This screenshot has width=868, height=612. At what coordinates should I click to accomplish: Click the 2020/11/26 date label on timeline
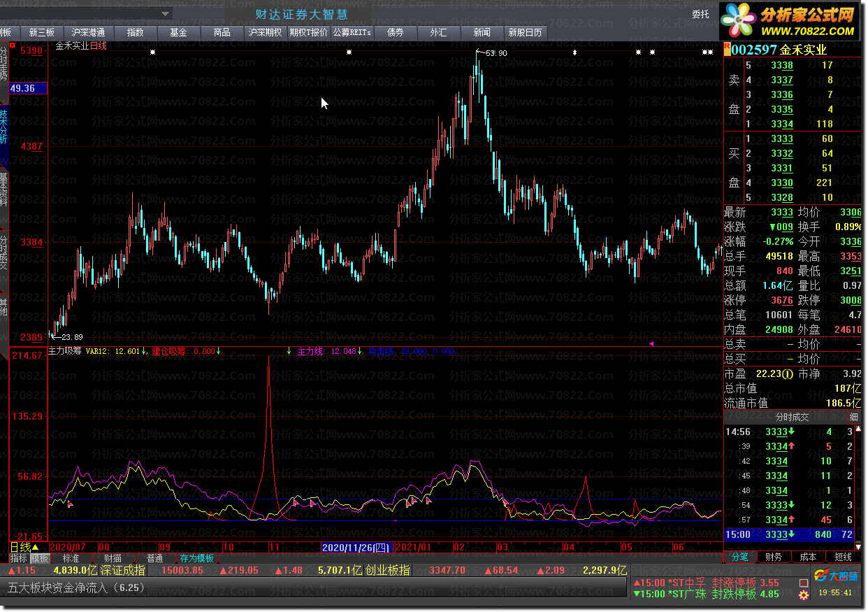point(356,547)
